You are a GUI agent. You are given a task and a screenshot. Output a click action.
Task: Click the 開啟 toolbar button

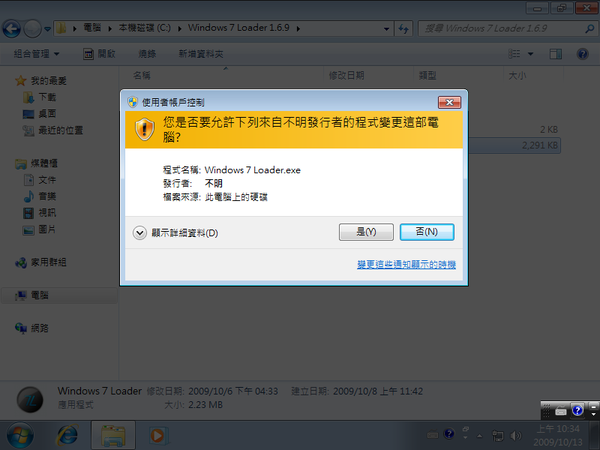(x=99, y=54)
